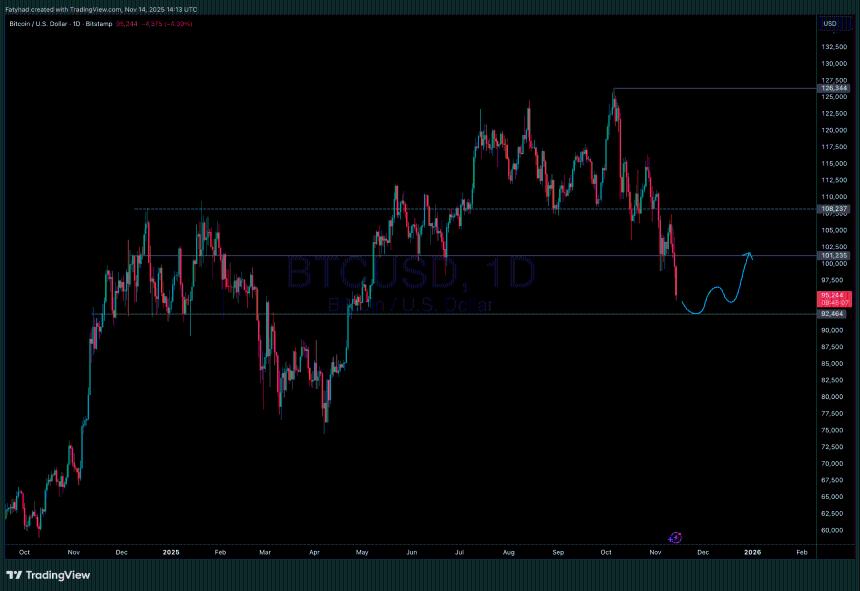Click the purple event marker near Nov
This screenshot has height=591, width=860.
676,538
